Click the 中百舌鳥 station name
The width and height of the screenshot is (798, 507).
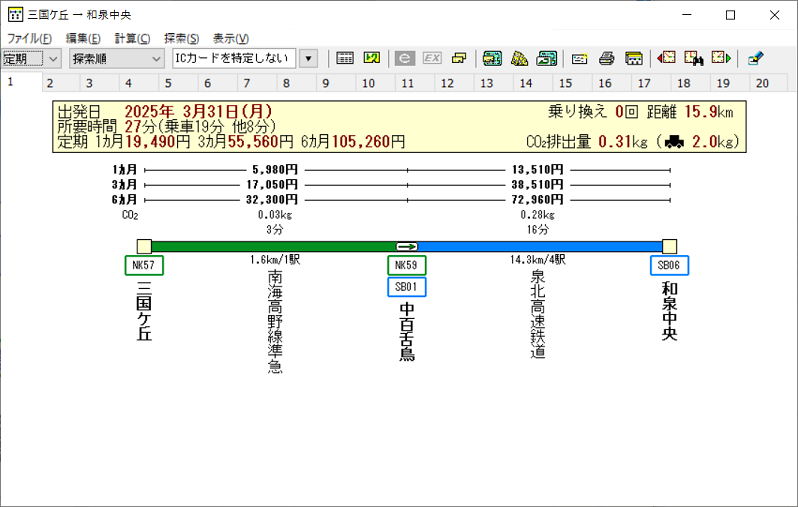pyautogui.click(x=407, y=332)
